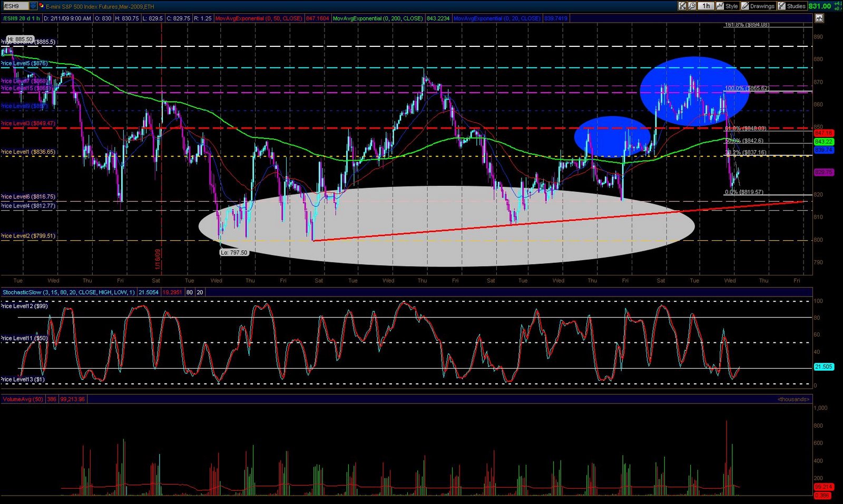Click the /ESH9 20 d 1 h chart label

(21, 18)
